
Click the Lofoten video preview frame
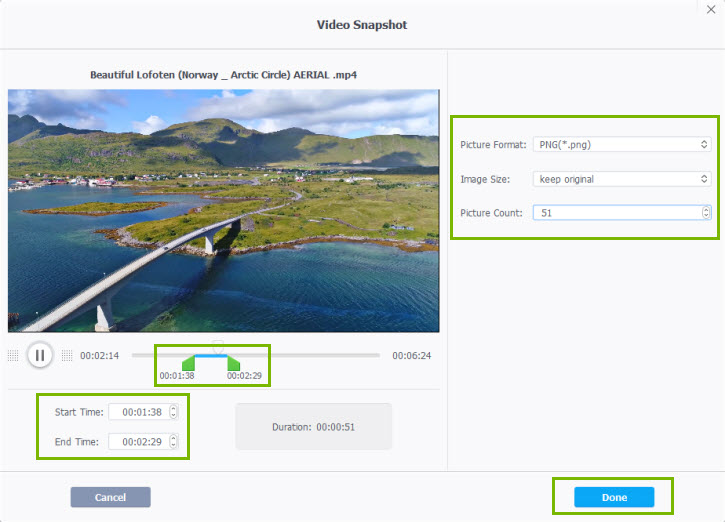pyautogui.click(x=223, y=210)
